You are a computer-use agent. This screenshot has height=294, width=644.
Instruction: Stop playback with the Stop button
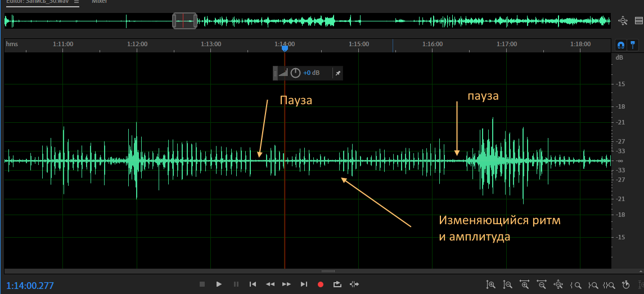coord(202,284)
